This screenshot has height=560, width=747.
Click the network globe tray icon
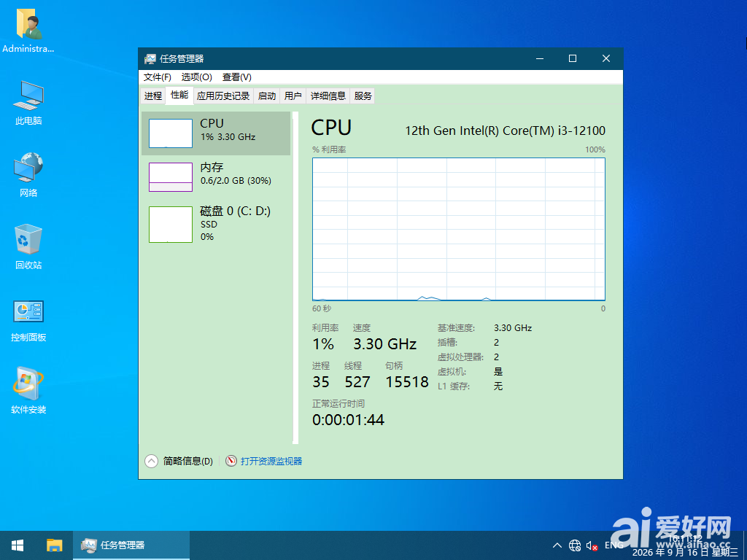tap(575, 545)
